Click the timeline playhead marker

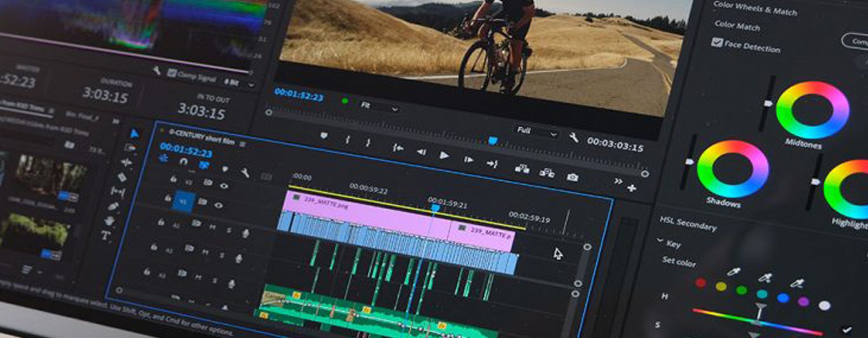tap(435, 209)
